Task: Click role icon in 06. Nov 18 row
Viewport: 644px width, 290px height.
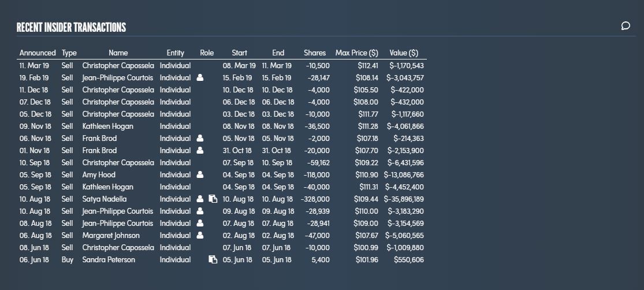Action: pos(200,139)
